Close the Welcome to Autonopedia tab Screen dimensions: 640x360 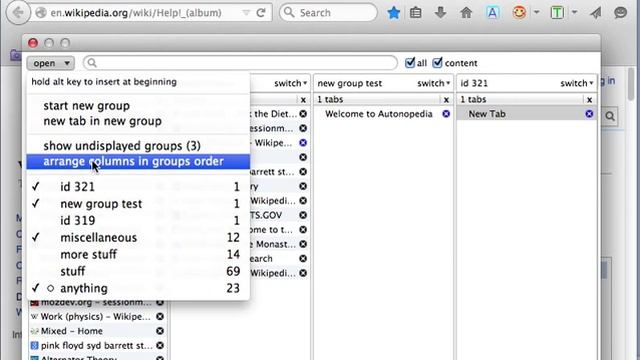click(446, 114)
